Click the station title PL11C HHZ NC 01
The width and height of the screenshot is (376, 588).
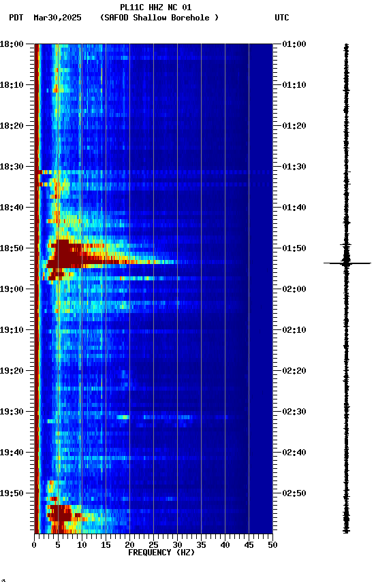pyautogui.click(x=156, y=7)
